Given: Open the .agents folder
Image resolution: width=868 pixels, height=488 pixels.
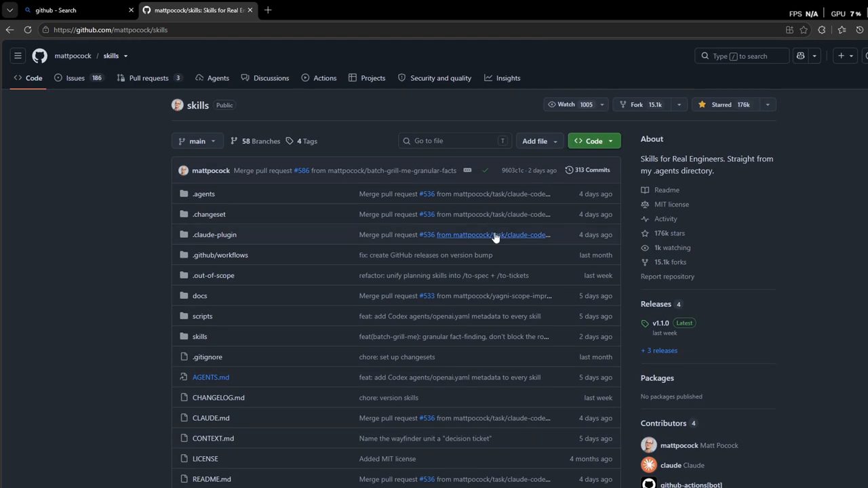Looking at the screenshot, I should click(x=203, y=194).
